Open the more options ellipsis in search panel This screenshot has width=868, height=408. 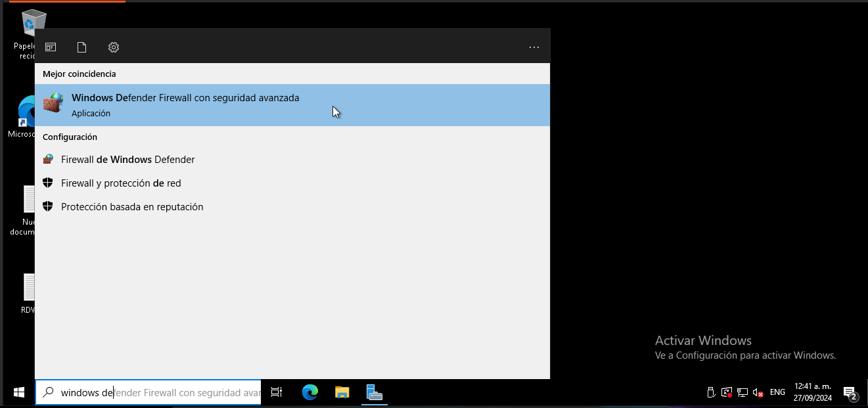pyautogui.click(x=534, y=47)
